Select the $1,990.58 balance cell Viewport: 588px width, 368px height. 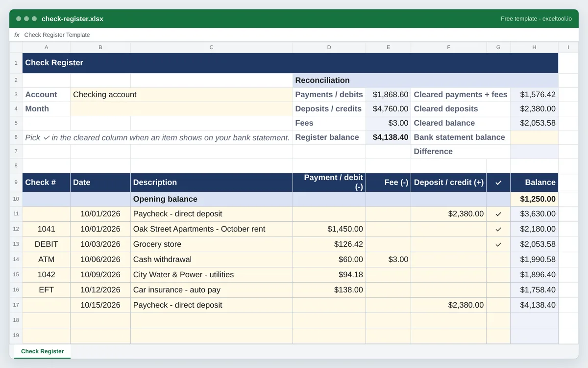pos(534,260)
